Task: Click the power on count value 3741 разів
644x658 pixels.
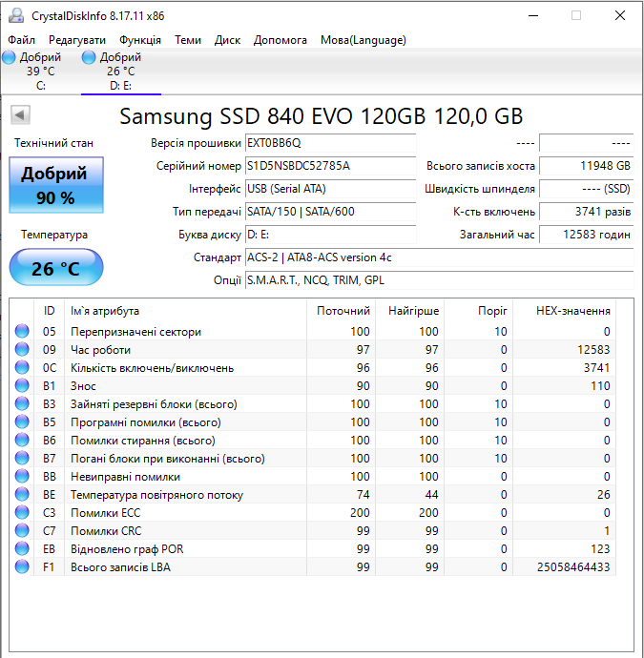Action: tap(586, 212)
